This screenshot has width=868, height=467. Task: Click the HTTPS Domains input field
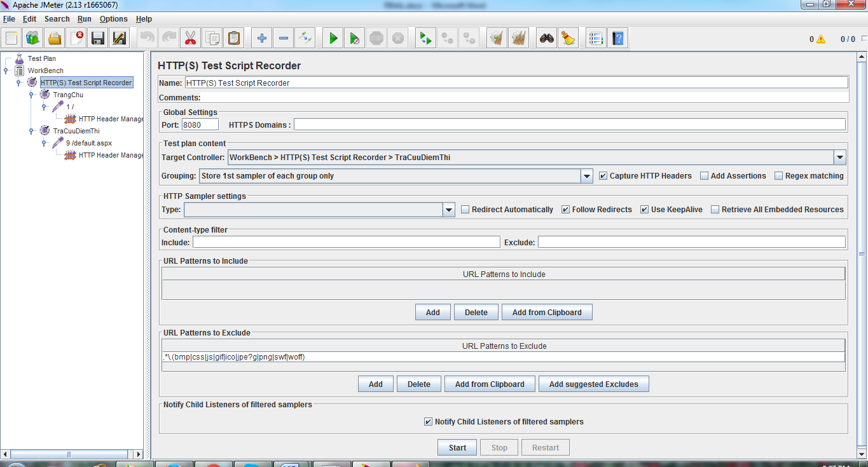570,125
